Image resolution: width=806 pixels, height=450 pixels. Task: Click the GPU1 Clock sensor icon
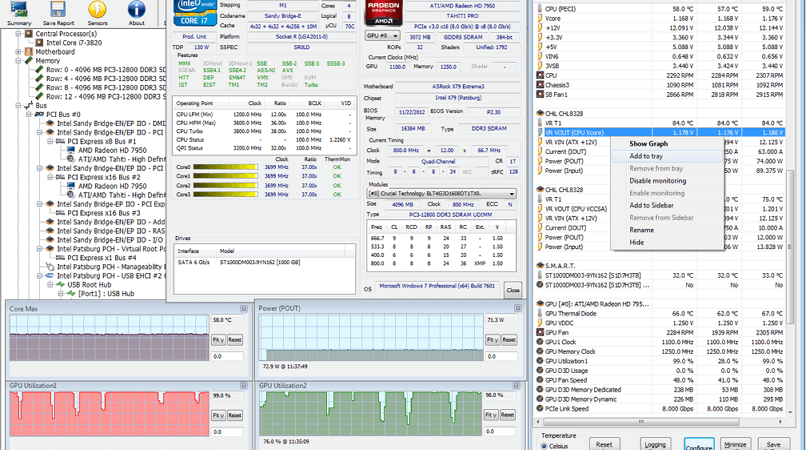(540, 341)
